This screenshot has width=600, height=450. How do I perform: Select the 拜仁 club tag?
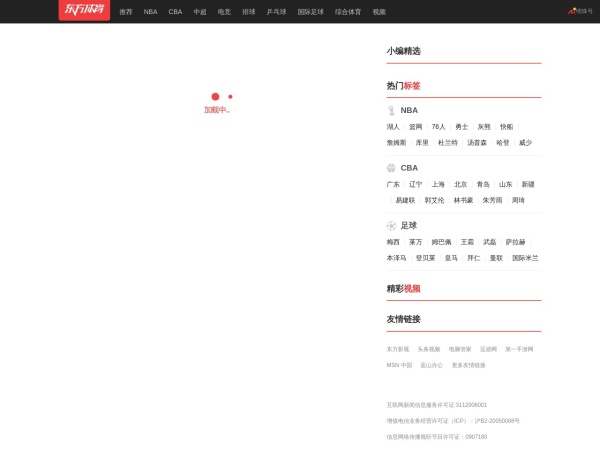(x=474, y=258)
